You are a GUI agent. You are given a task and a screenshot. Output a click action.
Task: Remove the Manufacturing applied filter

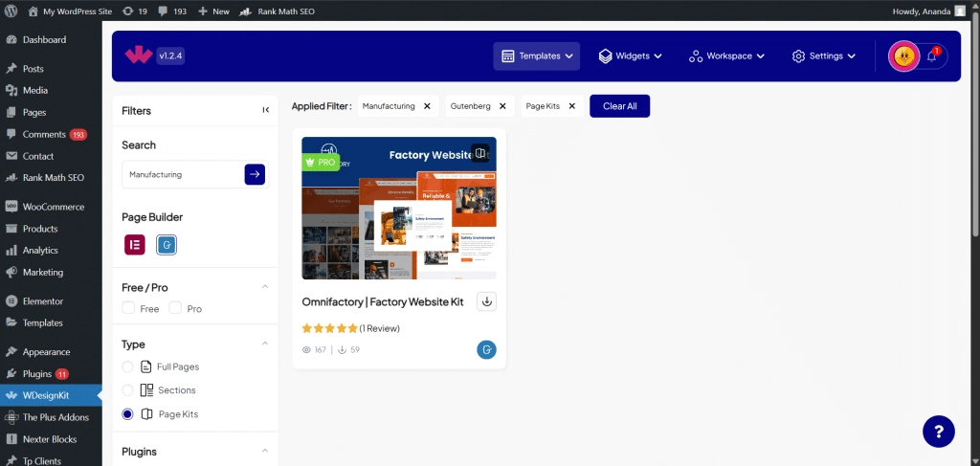click(x=427, y=106)
